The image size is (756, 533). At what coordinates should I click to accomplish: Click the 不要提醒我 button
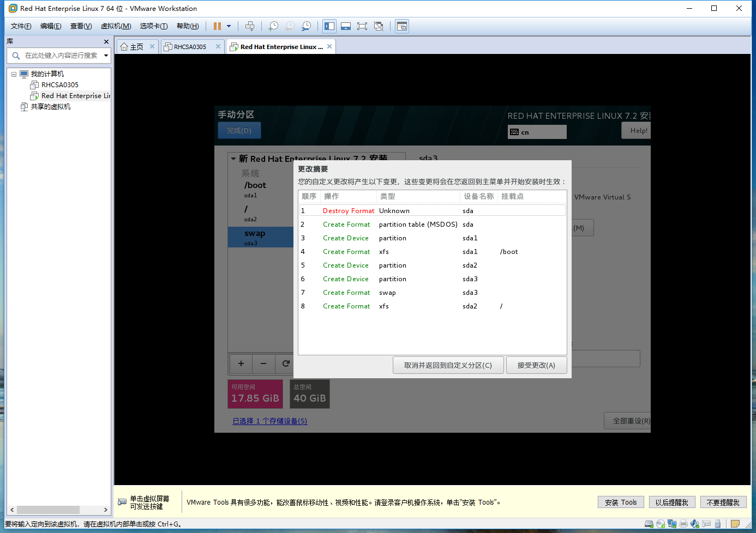pyautogui.click(x=723, y=502)
